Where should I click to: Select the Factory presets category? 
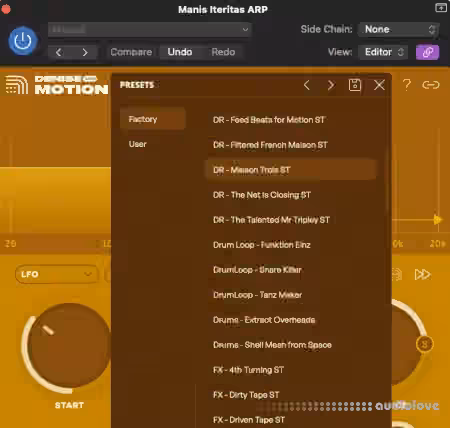click(x=153, y=119)
